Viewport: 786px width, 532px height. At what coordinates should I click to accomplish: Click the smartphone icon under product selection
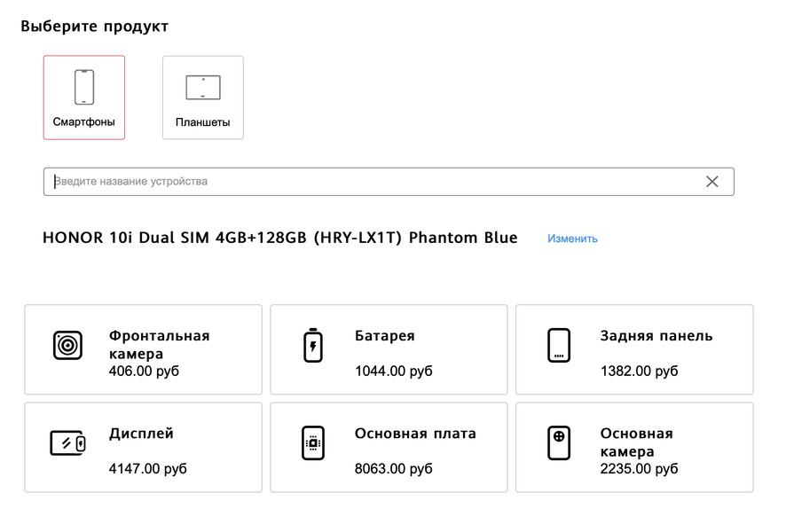point(84,87)
